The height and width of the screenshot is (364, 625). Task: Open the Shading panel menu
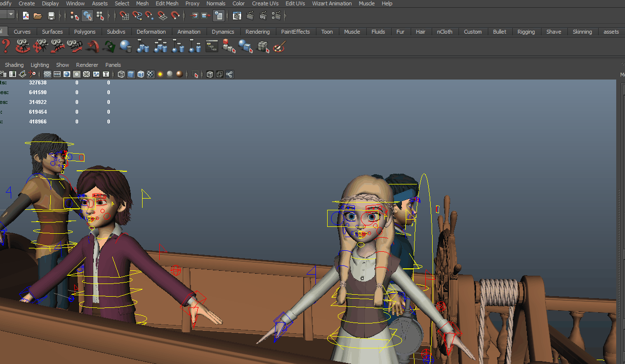pos(14,65)
